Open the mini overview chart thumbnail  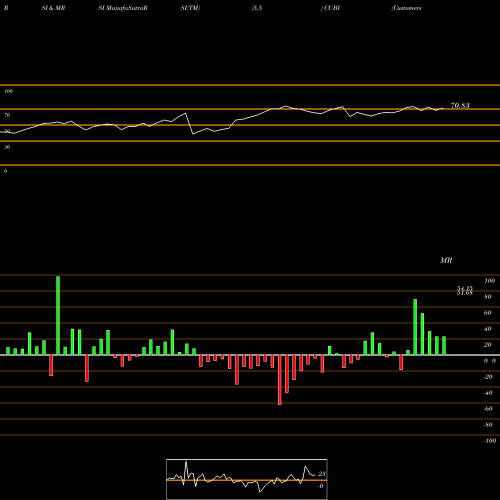click(247, 479)
